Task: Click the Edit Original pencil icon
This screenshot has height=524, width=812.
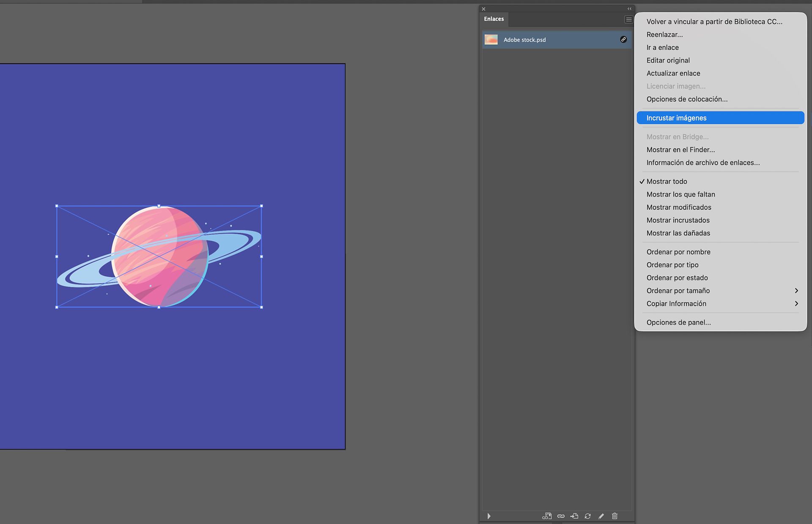Action: click(601, 516)
